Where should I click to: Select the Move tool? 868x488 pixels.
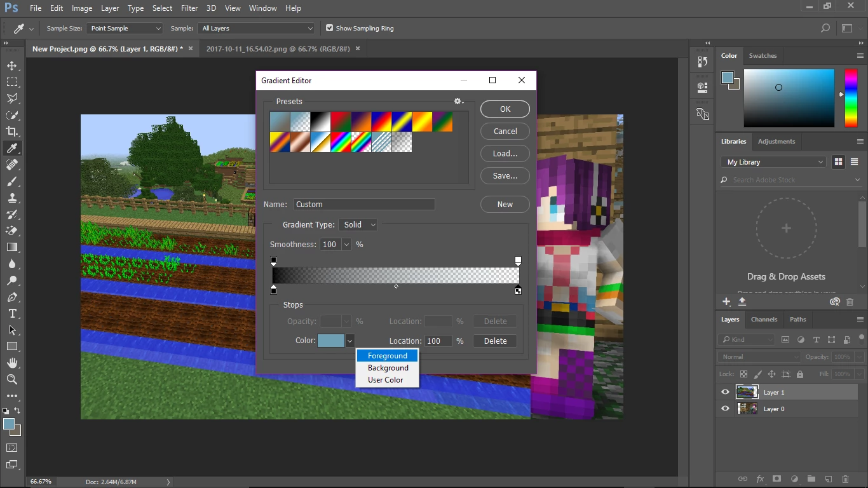pos(12,65)
